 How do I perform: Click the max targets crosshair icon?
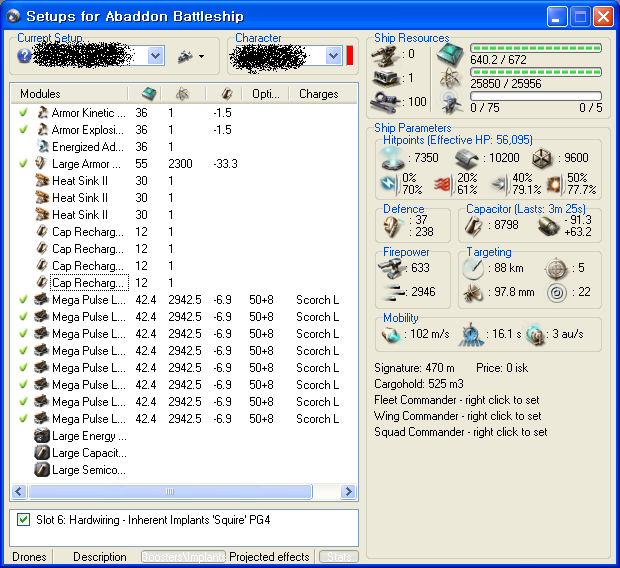tap(556, 269)
